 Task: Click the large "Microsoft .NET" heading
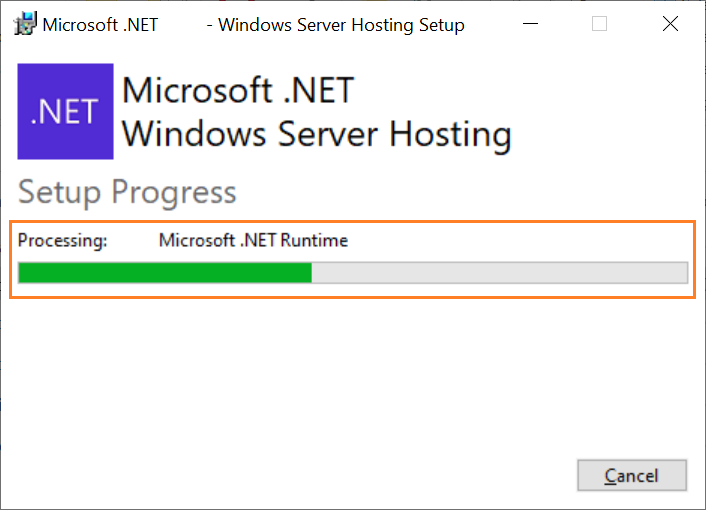[238, 90]
